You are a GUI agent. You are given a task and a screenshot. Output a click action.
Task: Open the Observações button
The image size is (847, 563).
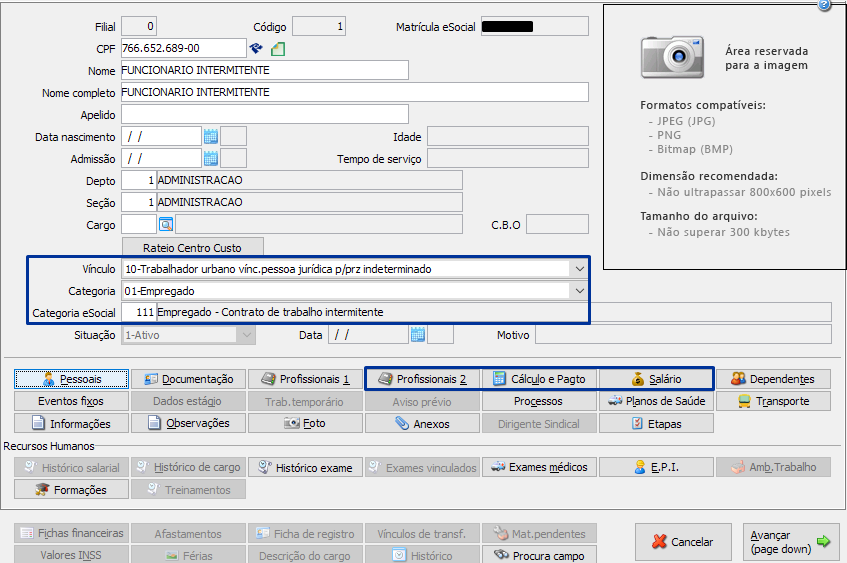pos(189,424)
